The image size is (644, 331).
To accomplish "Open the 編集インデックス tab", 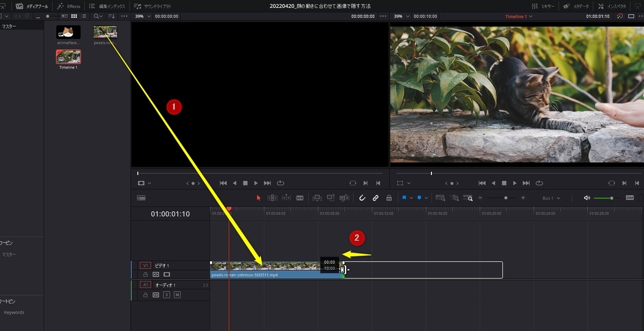I will pos(107,6).
